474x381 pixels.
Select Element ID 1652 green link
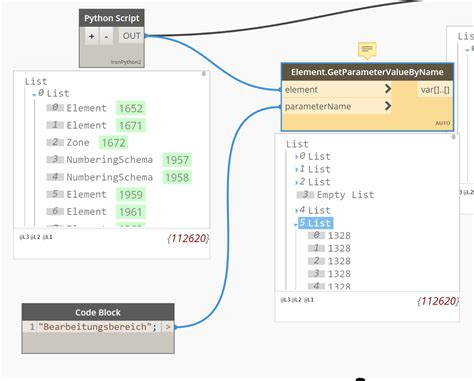pos(131,108)
